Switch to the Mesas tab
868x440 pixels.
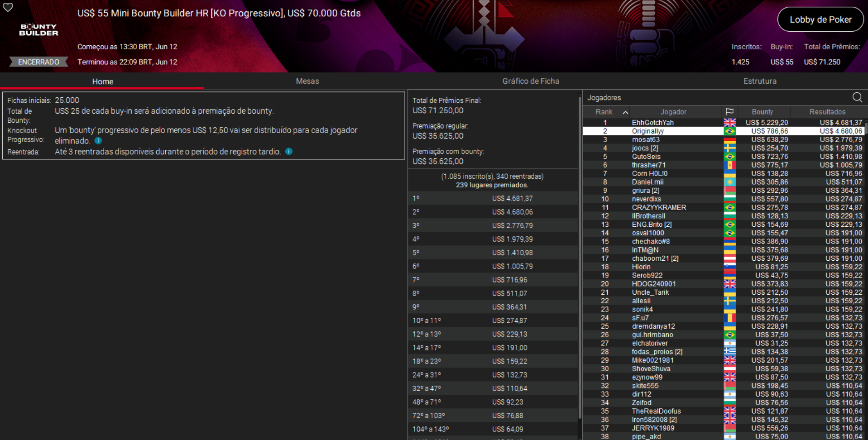tap(307, 81)
